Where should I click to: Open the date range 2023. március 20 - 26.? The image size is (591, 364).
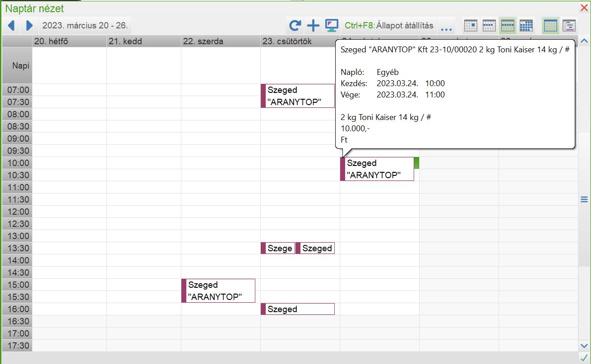(x=85, y=26)
